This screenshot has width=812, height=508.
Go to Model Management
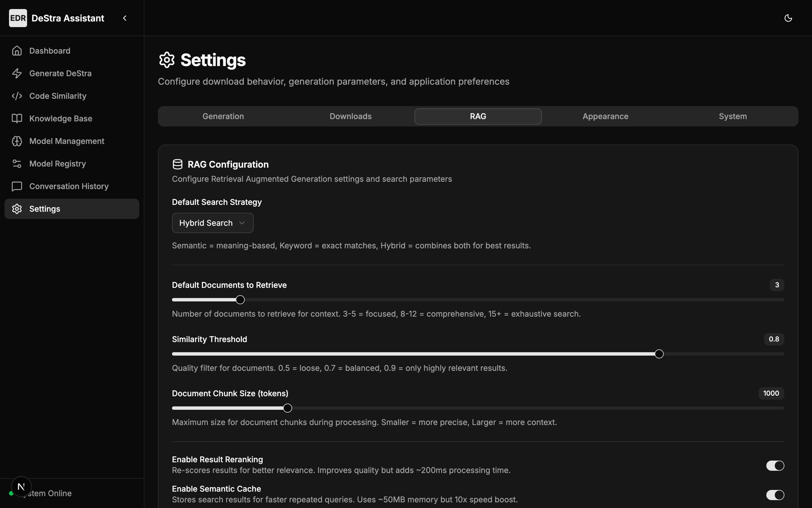pyautogui.click(x=72, y=141)
